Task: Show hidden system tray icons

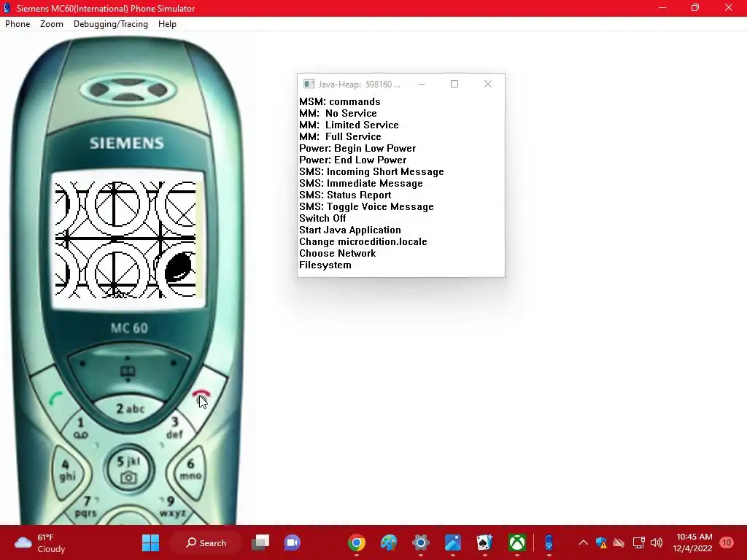Action: [x=583, y=542]
